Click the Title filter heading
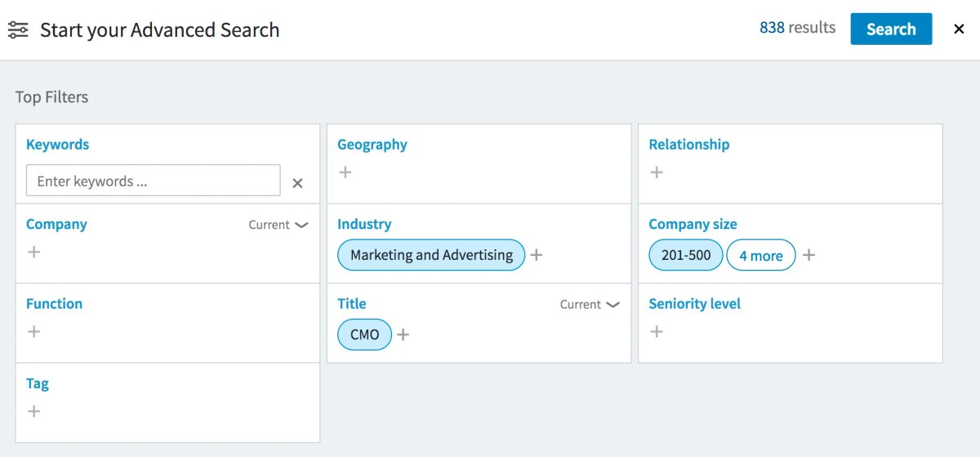The image size is (980, 457). (352, 303)
